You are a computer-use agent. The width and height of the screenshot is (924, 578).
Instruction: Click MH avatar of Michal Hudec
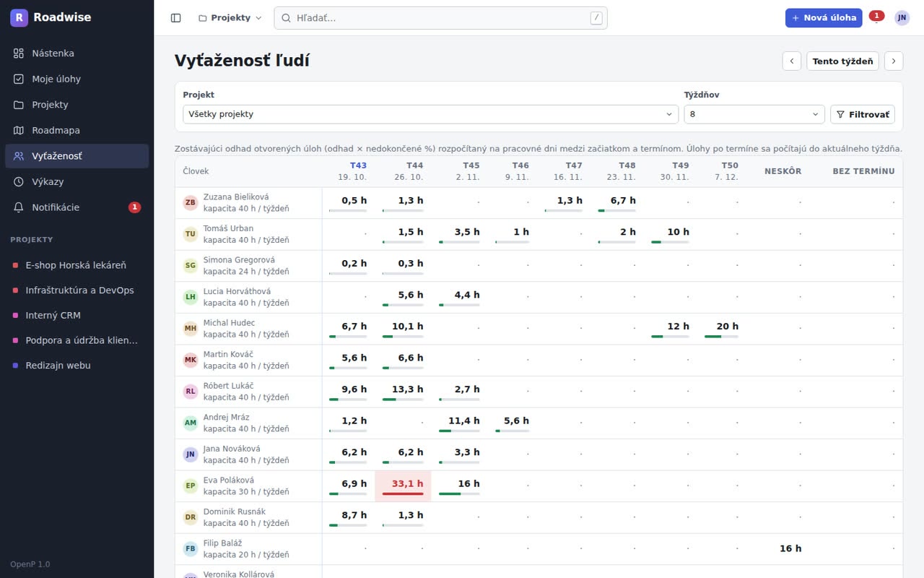coord(191,329)
